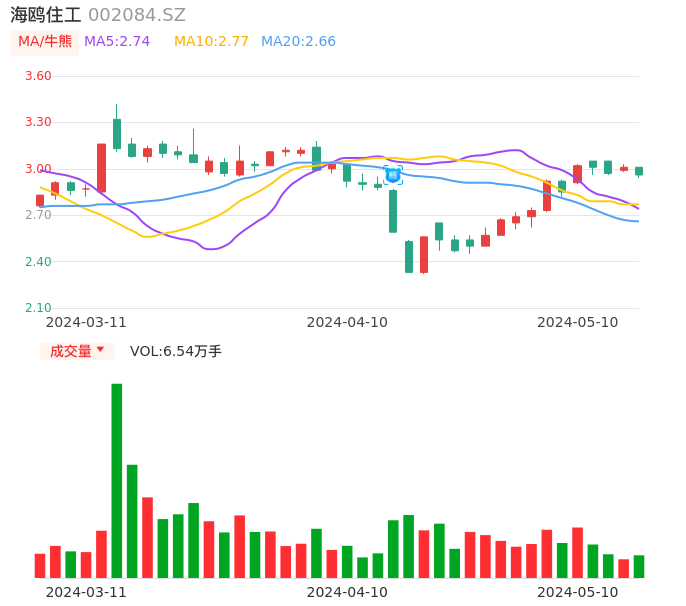Click the blue bear marker icon on the chart
The height and width of the screenshot is (606, 686).
393,175
